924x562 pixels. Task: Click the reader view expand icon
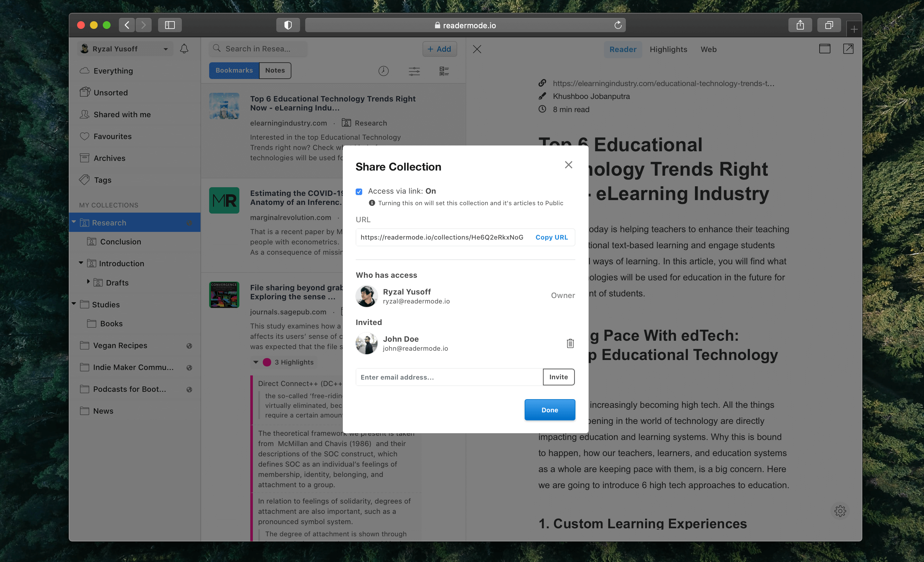[848, 48]
